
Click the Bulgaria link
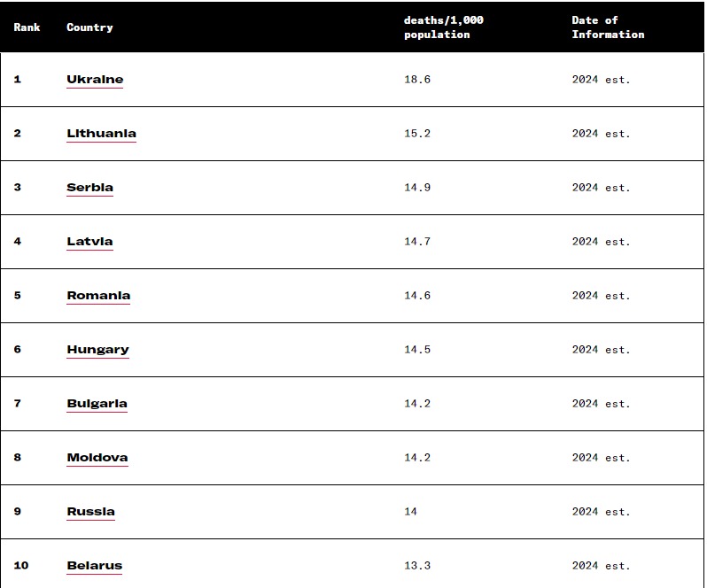97,404
